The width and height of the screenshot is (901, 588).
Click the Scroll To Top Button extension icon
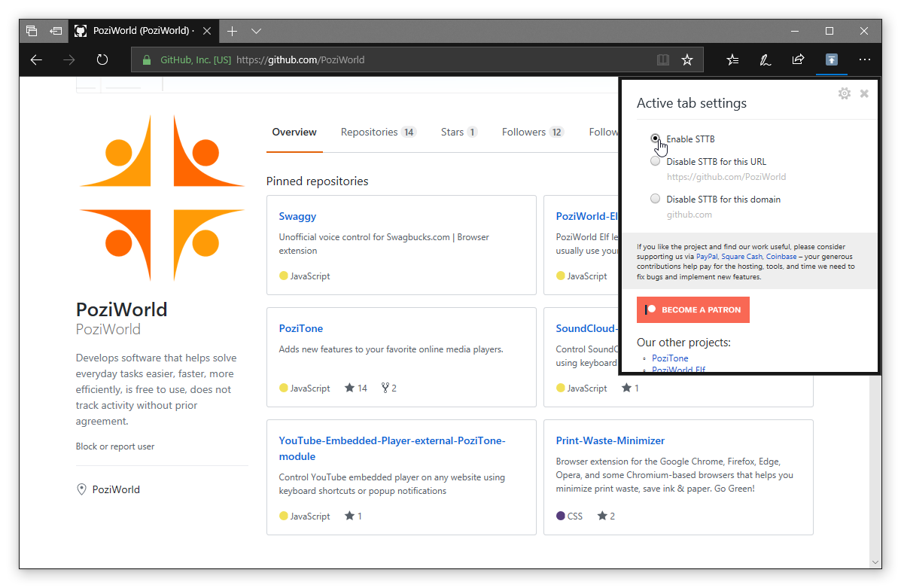tap(831, 59)
